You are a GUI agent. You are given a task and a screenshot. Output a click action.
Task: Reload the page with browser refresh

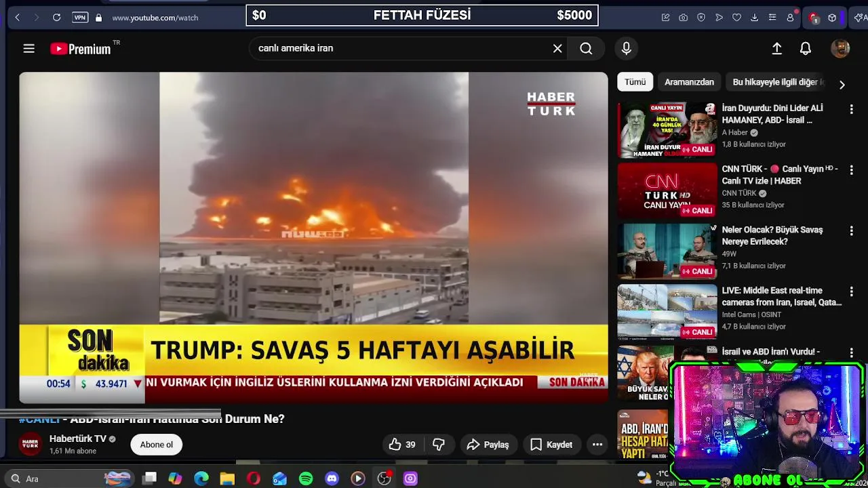point(57,18)
